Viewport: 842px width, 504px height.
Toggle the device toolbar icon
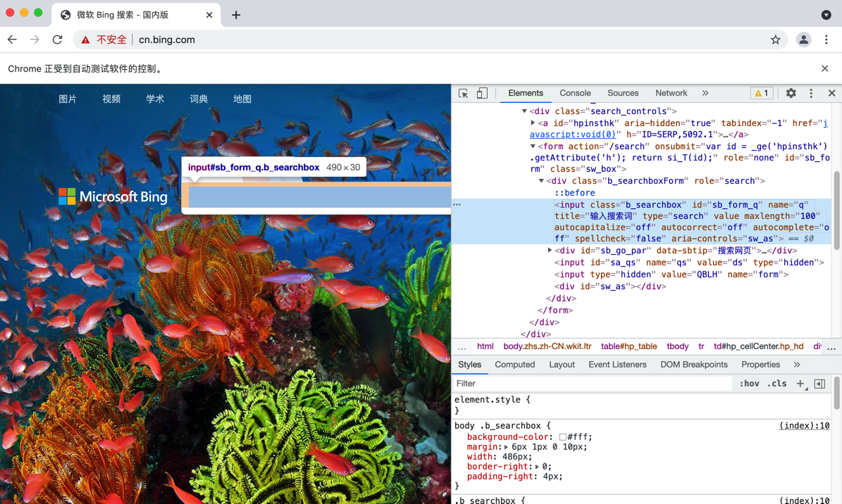coord(482,94)
